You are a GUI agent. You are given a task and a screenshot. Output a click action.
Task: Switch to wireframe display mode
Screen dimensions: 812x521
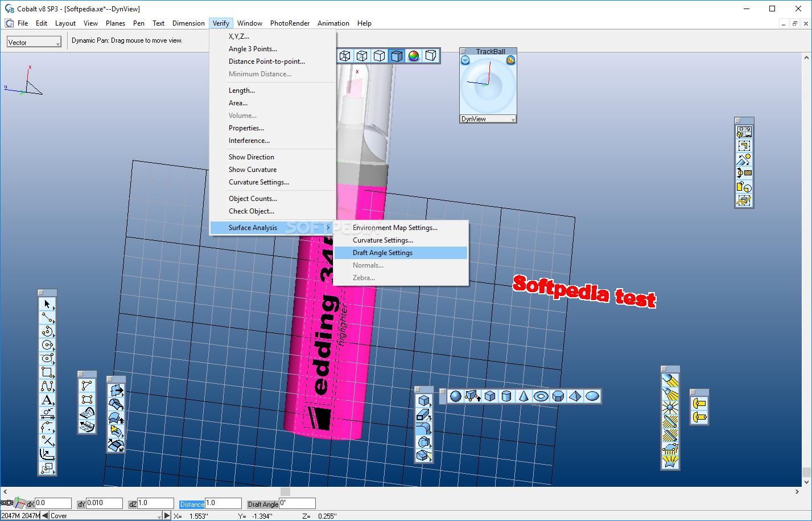tap(345, 56)
